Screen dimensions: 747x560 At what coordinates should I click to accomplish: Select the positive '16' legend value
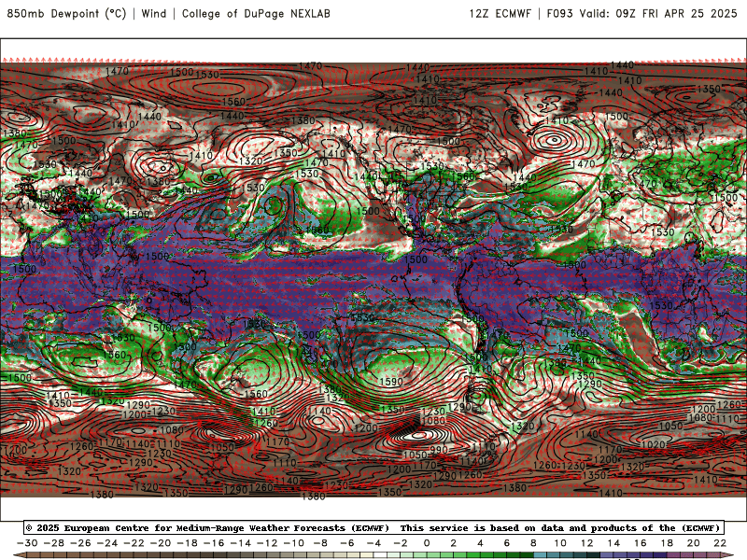pyautogui.click(x=641, y=543)
